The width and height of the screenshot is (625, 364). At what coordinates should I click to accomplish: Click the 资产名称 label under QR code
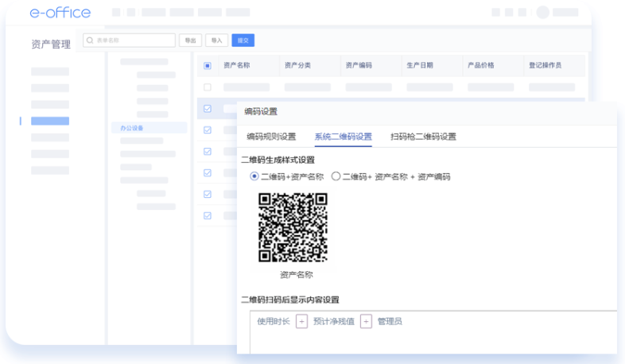pyautogui.click(x=296, y=275)
